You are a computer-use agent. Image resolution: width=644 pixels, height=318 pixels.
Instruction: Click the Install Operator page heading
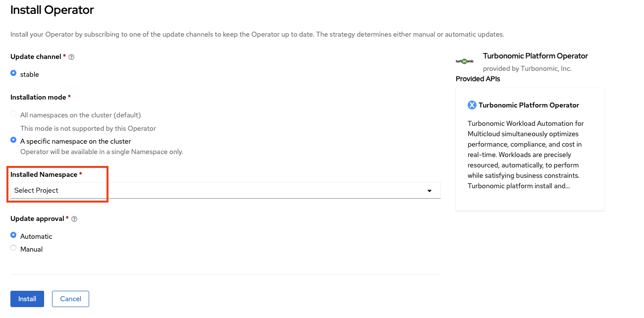coord(52,10)
